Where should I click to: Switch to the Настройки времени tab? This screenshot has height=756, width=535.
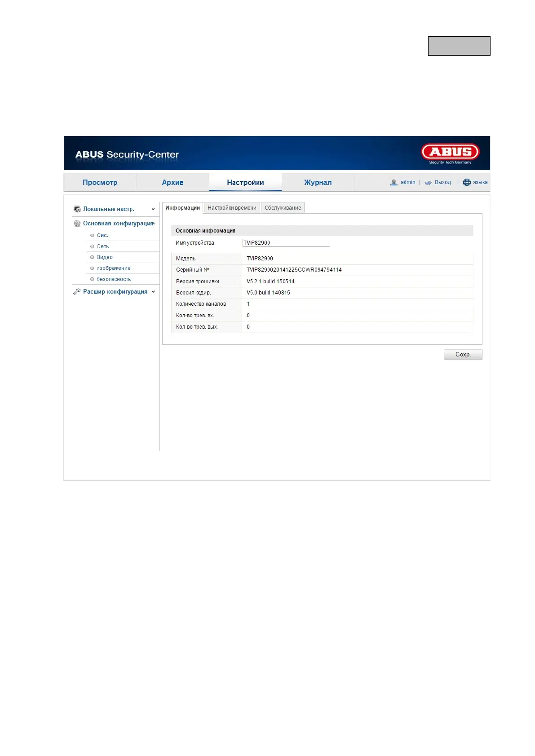pos(232,208)
